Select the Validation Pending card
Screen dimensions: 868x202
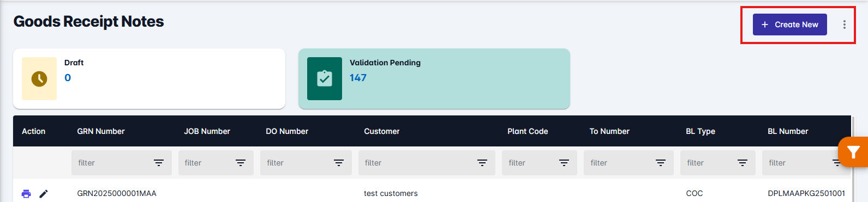point(434,78)
